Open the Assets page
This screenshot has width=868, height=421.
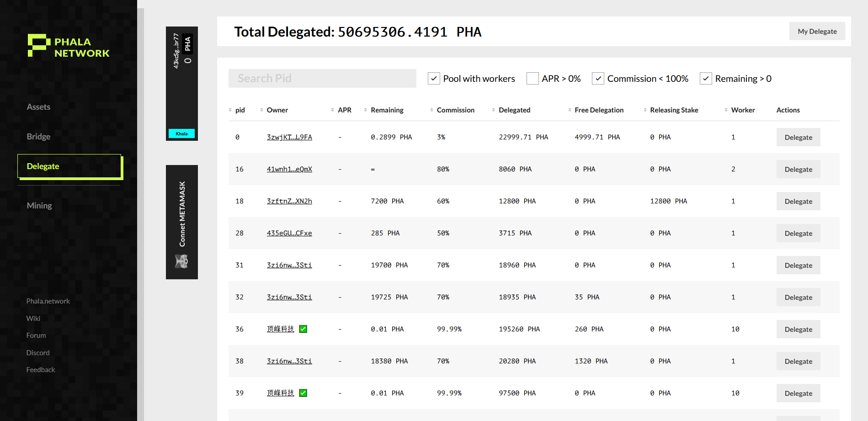click(x=38, y=107)
